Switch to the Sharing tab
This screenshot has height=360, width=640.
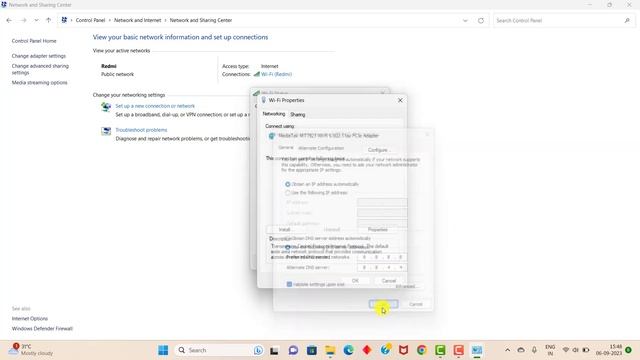[x=298, y=115]
